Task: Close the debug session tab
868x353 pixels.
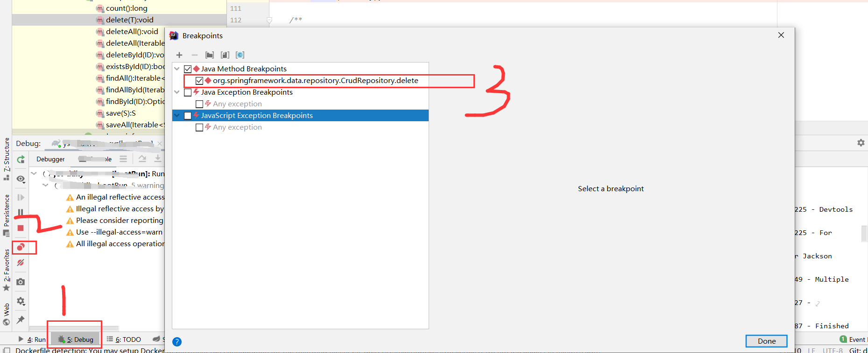Action: (160, 144)
